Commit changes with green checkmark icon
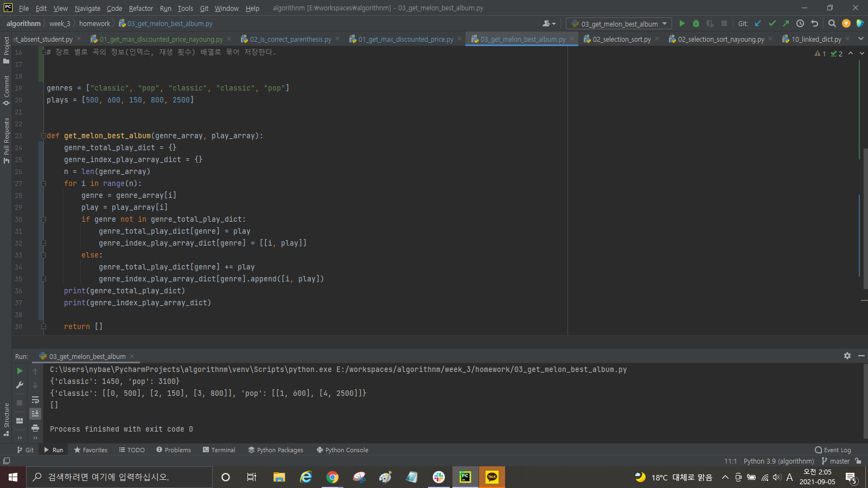Image resolution: width=868 pixels, height=488 pixels. 772,23
